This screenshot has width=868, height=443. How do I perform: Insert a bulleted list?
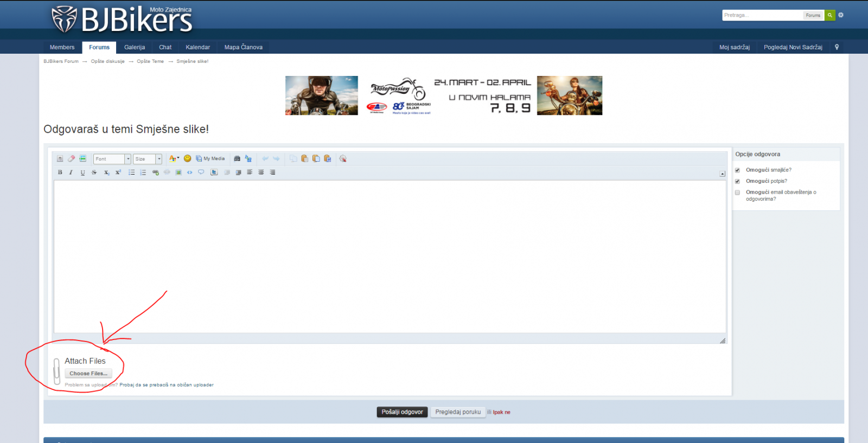[x=131, y=172]
